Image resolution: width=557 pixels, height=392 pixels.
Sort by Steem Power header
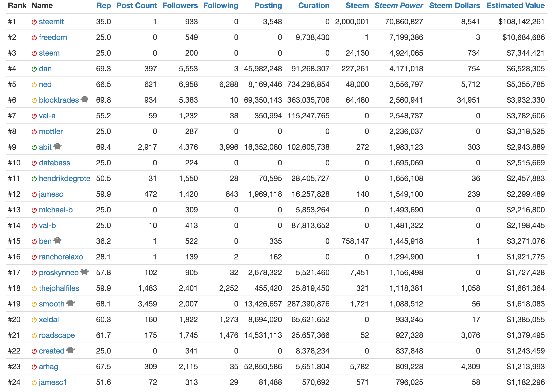[399, 5]
